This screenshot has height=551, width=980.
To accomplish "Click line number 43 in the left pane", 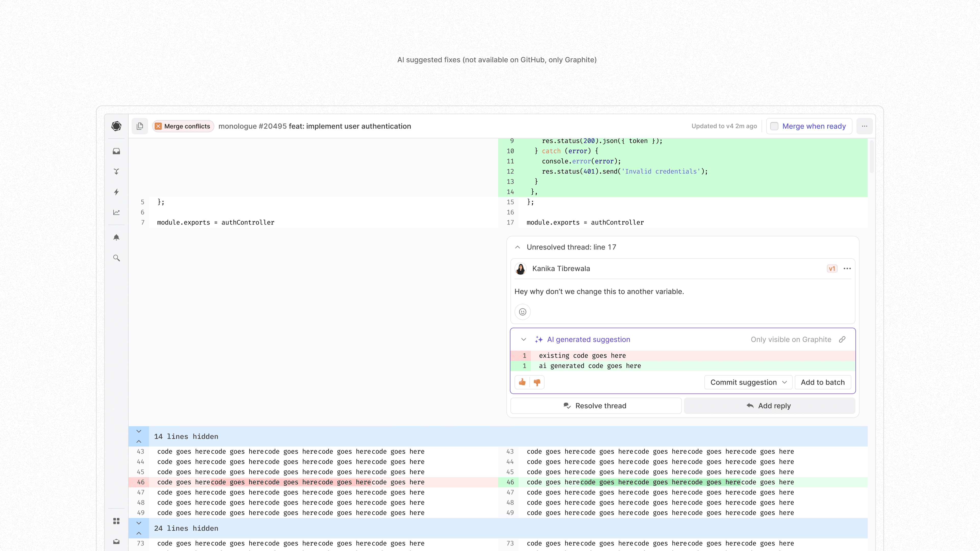I will click(141, 451).
